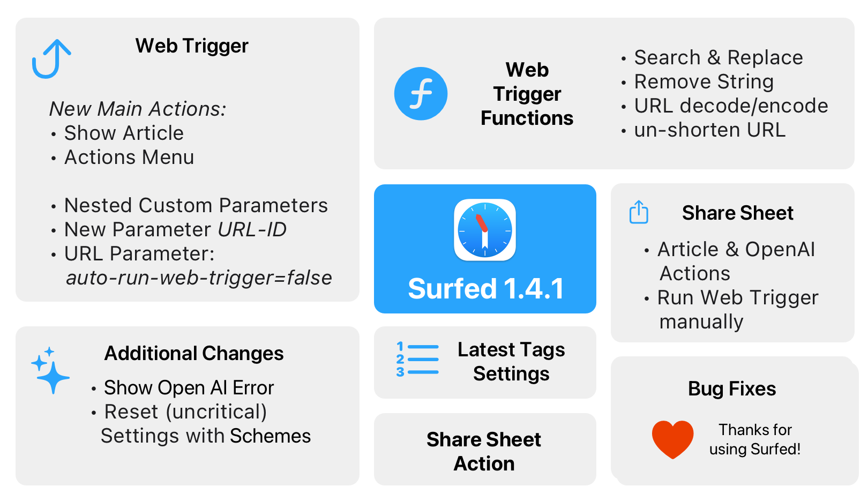The height and width of the screenshot is (501, 868).
Task: Click the numbered list icon
Action: [x=417, y=360]
